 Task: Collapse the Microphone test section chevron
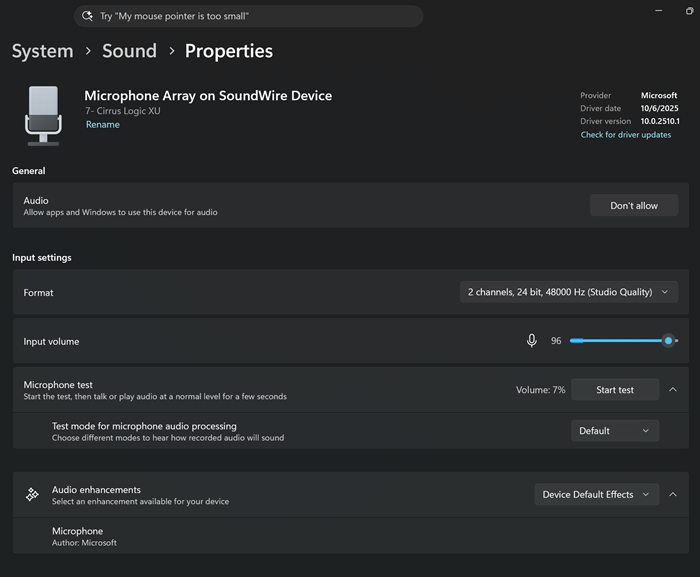coord(673,390)
